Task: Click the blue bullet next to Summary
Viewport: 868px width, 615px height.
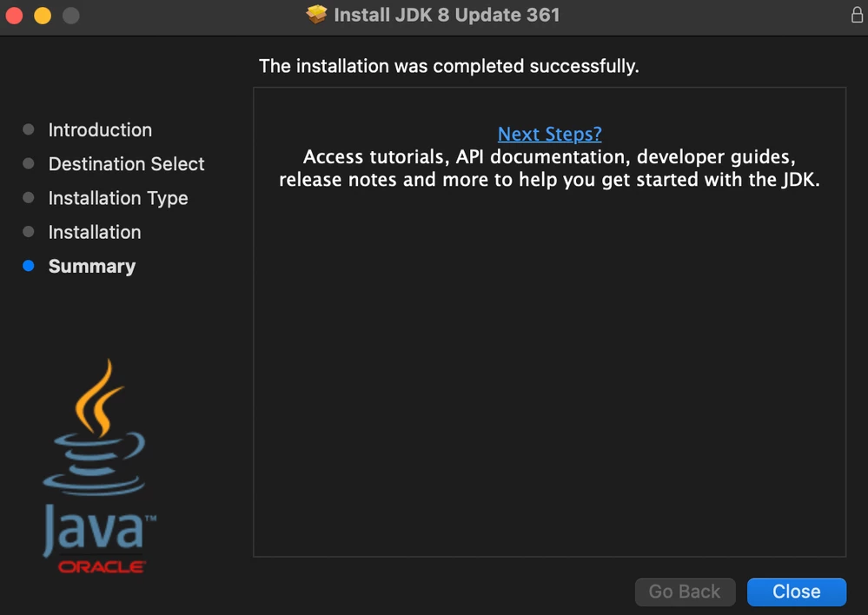Action: [28, 266]
